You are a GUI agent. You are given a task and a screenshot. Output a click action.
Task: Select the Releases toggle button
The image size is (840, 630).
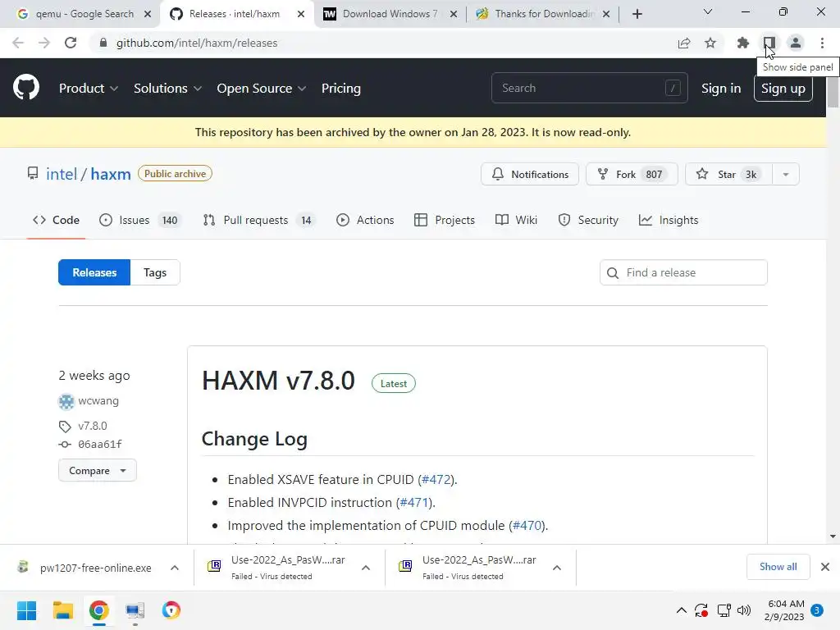click(94, 272)
